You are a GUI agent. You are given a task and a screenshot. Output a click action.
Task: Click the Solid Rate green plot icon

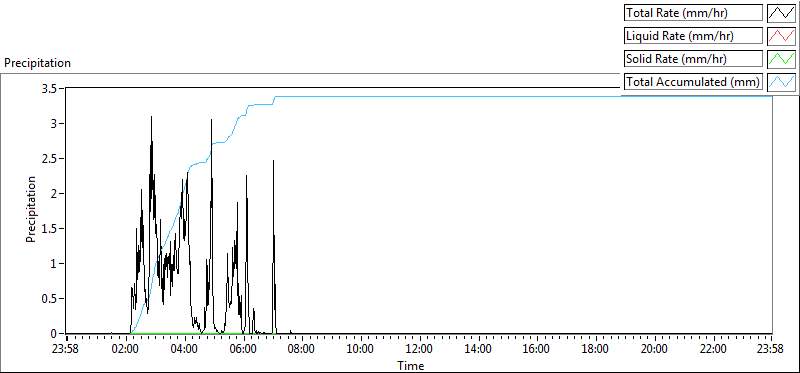[781, 59]
